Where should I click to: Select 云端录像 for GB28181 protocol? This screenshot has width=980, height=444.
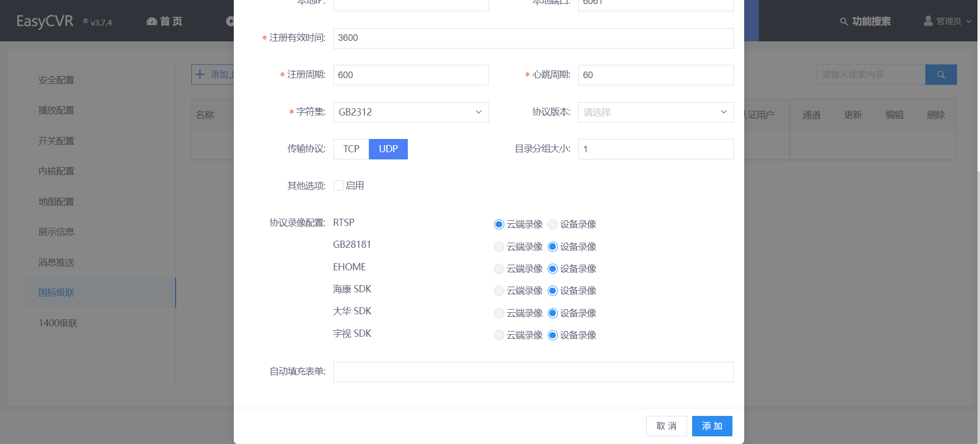[x=499, y=247]
